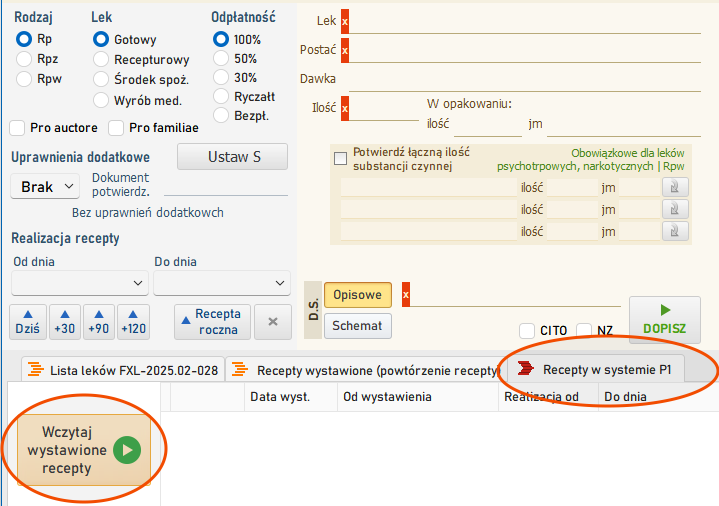Click the gray X clear-dates button
This screenshot has height=506, width=719.
tap(273, 322)
